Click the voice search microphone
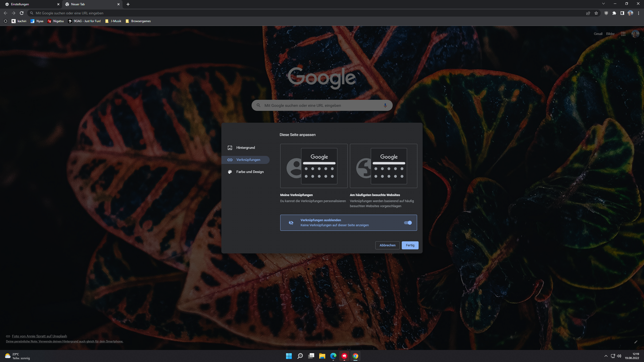Viewport: 644px width, 362px height. 385,105
